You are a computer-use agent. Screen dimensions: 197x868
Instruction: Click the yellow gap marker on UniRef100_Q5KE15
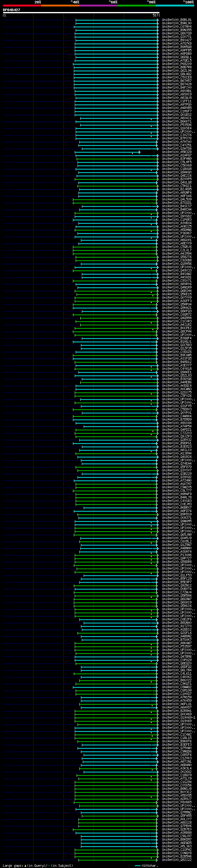point(153,296)
